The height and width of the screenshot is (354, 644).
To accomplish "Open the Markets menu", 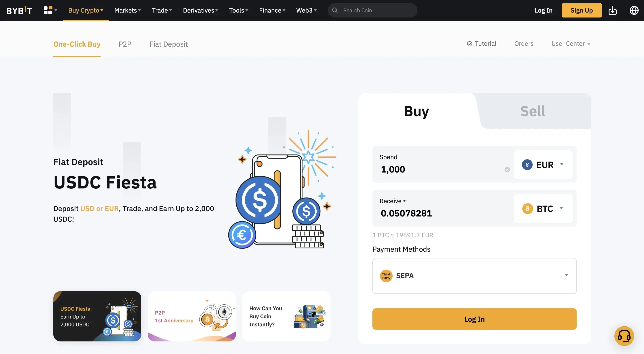I will (x=128, y=10).
